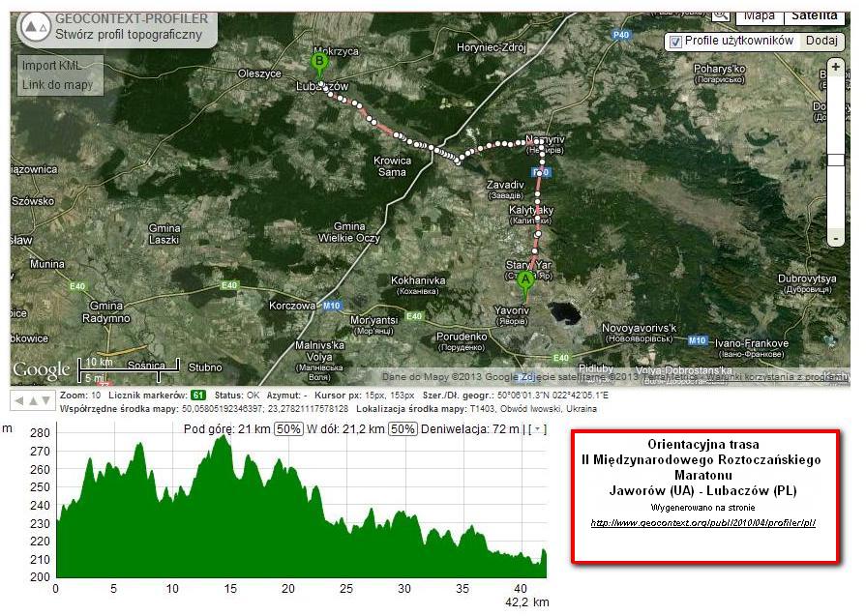
Task: Toggle the 50% box after W dół
Action: [403, 428]
